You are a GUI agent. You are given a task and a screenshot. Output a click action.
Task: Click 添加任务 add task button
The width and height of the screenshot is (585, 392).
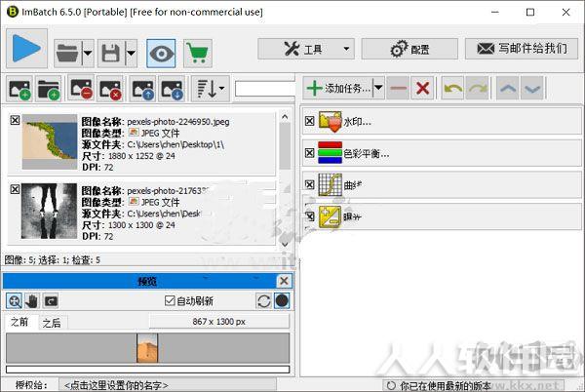click(x=338, y=88)
